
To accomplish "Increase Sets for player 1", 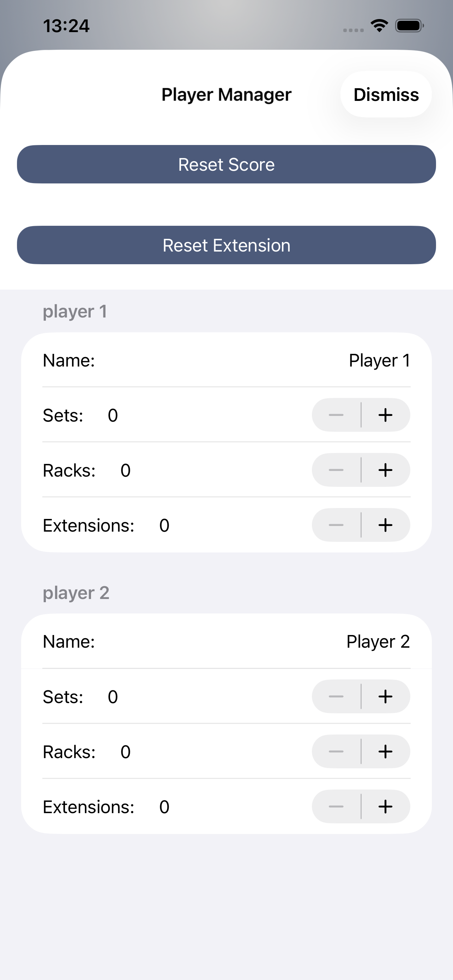I will (385, 415).
